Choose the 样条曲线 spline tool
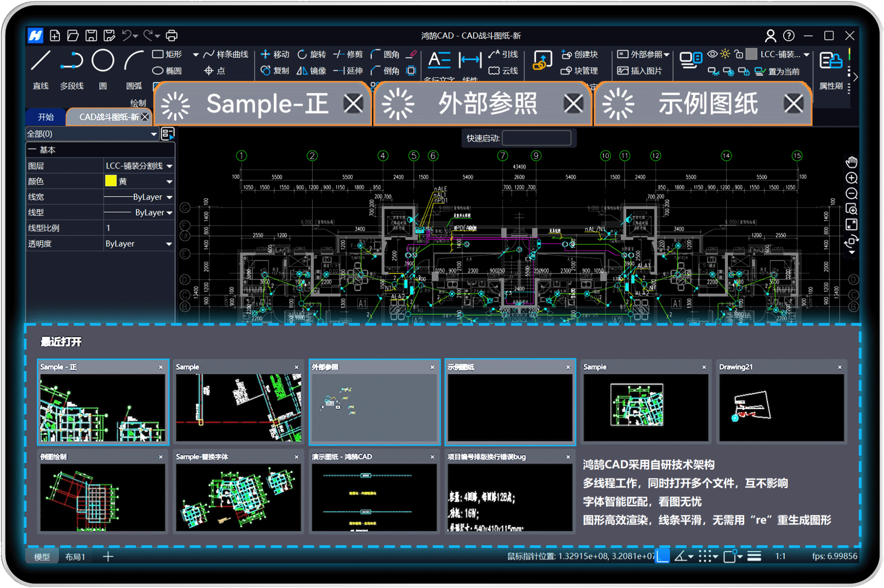Viewport: 884px width, 588px height. pyautogui.click(x=226, y=54)
